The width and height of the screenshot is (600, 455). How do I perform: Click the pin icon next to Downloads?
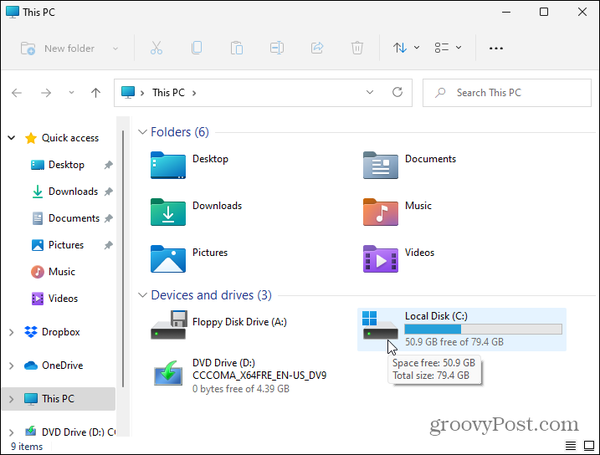click(x=109, y=191)
